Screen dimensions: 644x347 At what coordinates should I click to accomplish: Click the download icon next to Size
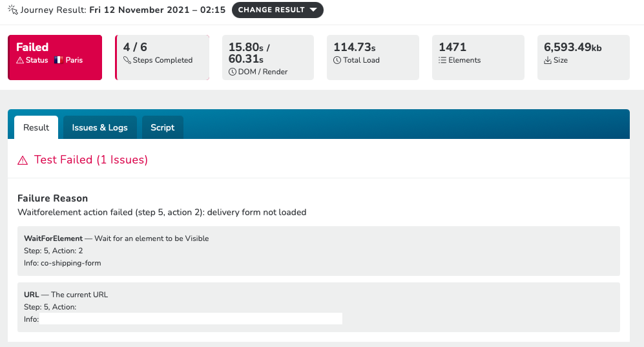[x=548, y=60]
